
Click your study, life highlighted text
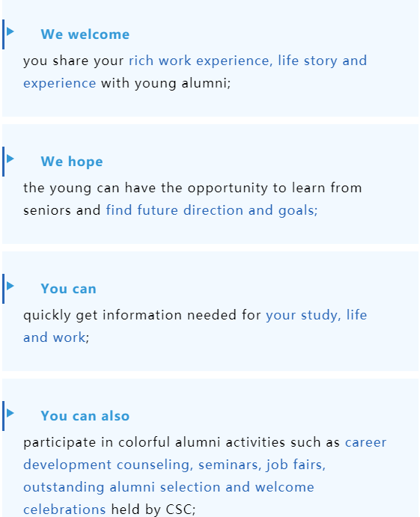point(317,315)
